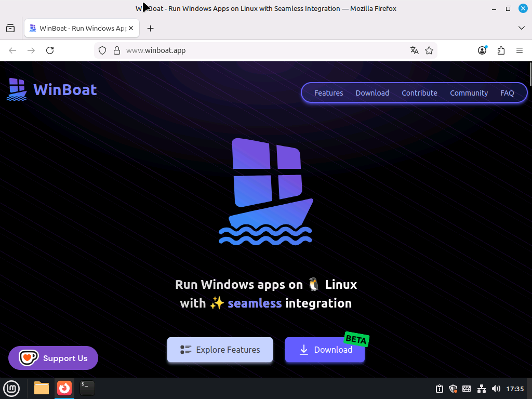
Task: Bookmark this page with the star icon
Action: point(429,50)
